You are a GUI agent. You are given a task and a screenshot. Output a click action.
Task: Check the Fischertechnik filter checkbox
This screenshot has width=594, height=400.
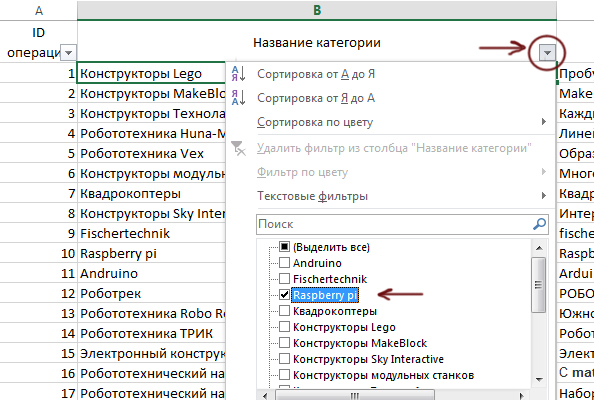(x=284, y=279)
